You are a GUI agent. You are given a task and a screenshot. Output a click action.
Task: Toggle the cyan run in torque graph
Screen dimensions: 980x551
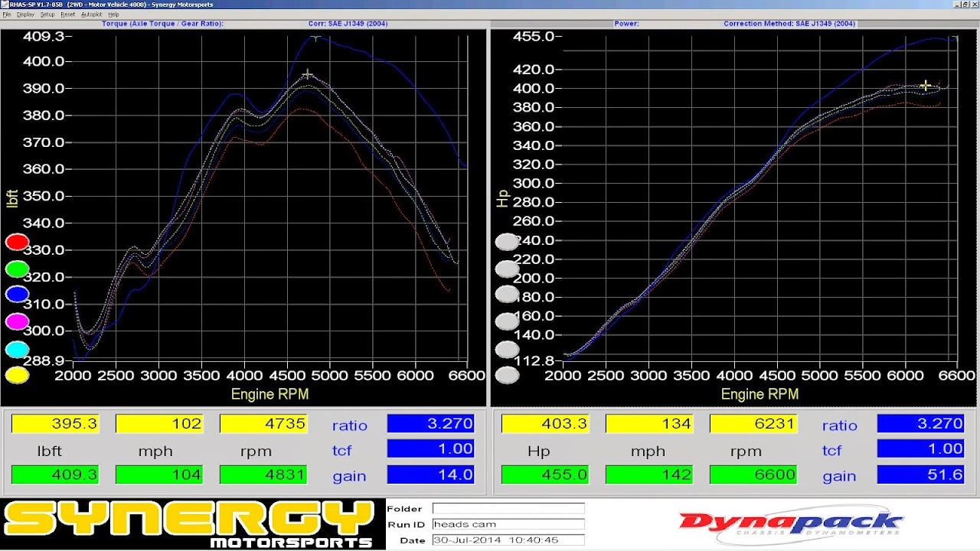17,350
